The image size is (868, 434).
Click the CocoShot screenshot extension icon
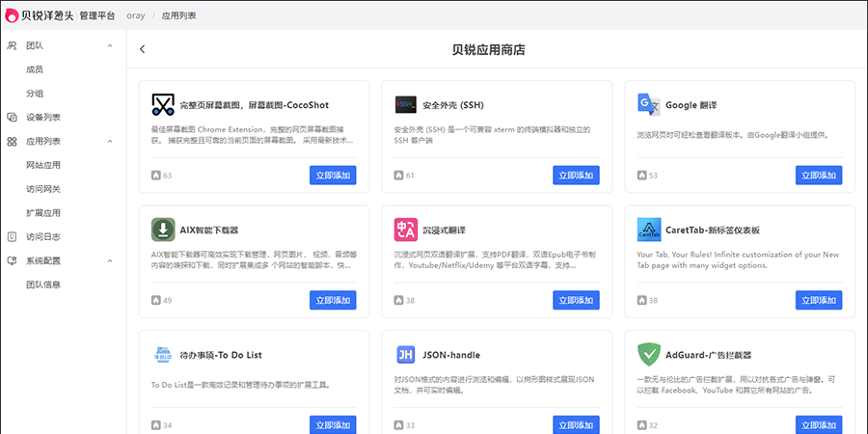pyautogui.click(x=162, y=104)
